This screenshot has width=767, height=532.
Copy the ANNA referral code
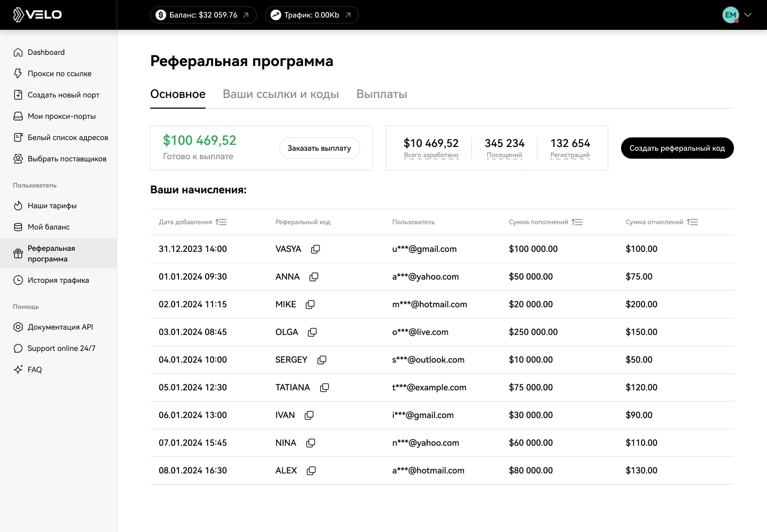314,277
